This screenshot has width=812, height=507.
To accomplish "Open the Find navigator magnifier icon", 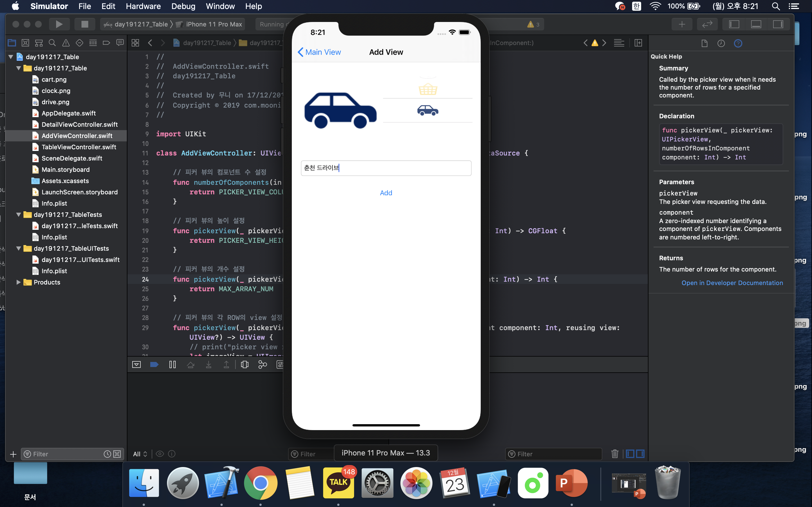I will (52, 43).
